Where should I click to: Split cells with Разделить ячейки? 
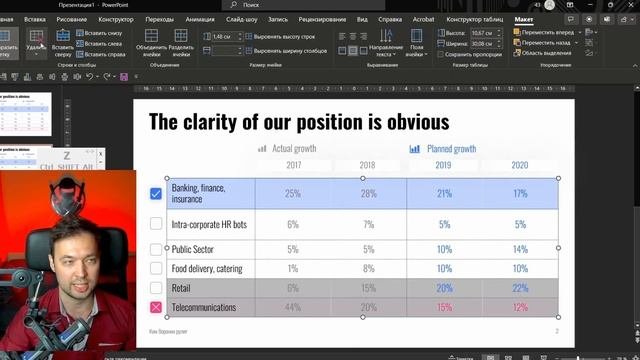(181, 43)
